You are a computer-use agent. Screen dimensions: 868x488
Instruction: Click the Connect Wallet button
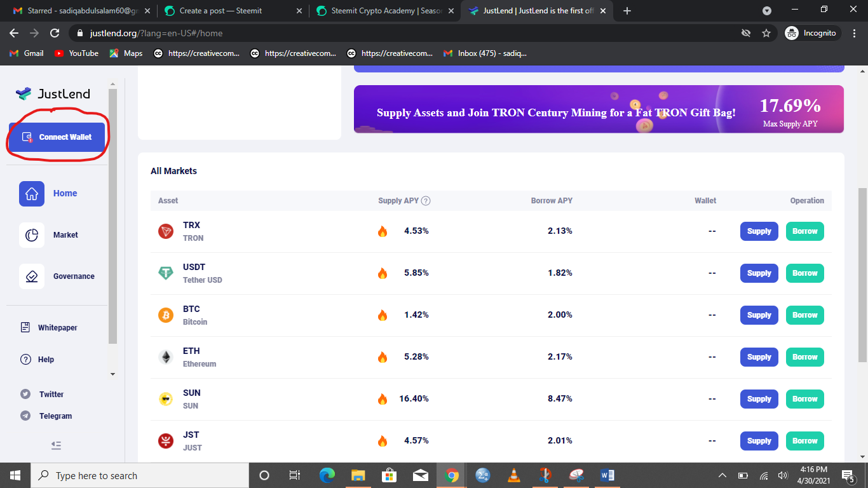tap(57, 137)
